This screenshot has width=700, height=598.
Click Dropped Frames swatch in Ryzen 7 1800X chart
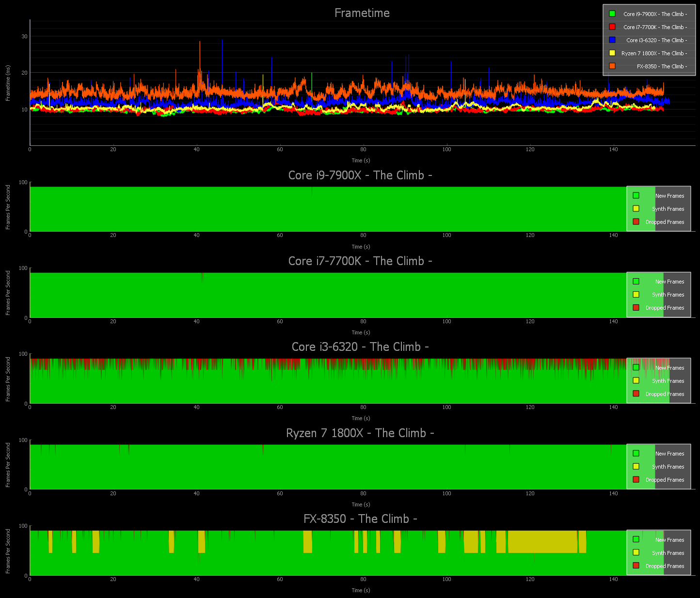tap(636, 480)
